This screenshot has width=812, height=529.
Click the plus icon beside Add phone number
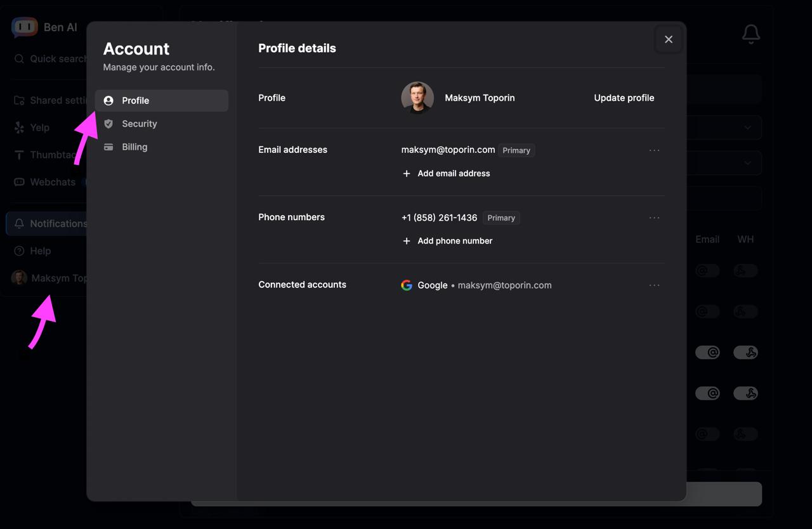coord(407,240)
